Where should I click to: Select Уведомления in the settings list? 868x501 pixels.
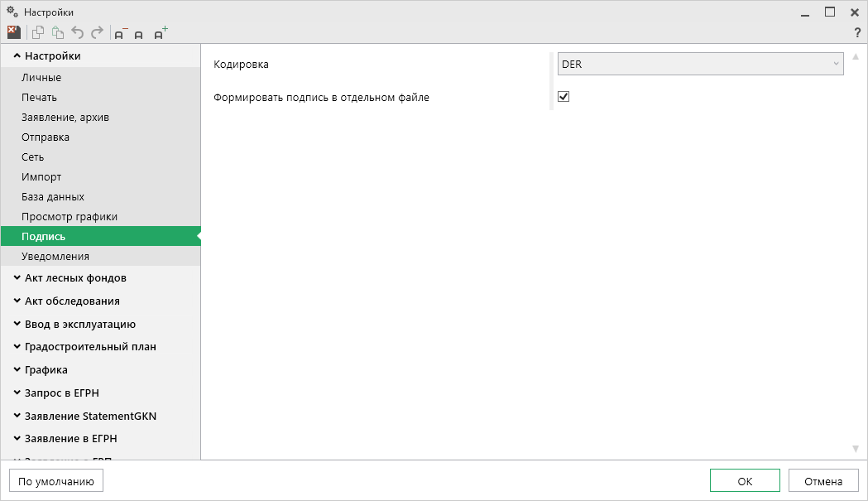point(55,257)
